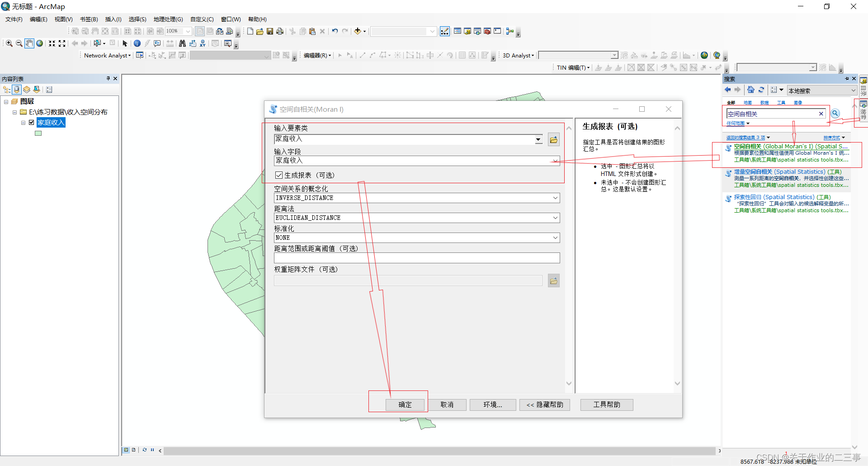Click the distance band threshold input field
This screenshot has height=466, width=868.
[417, 258]
